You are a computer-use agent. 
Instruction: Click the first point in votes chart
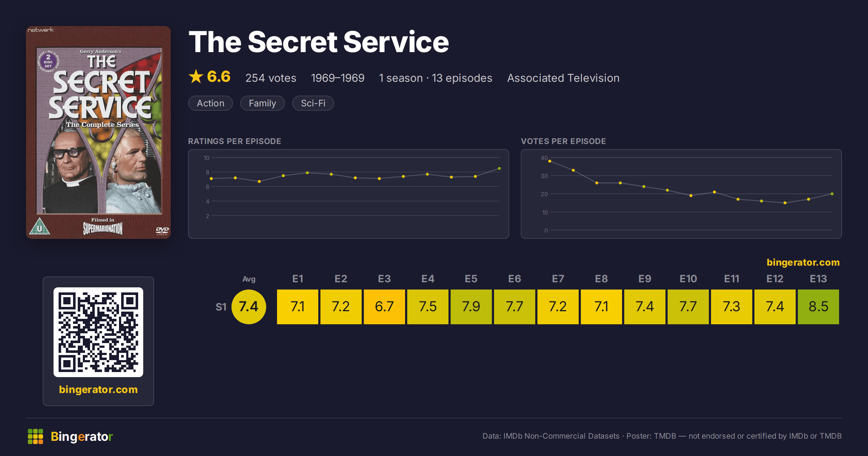[x=550, y=161]
